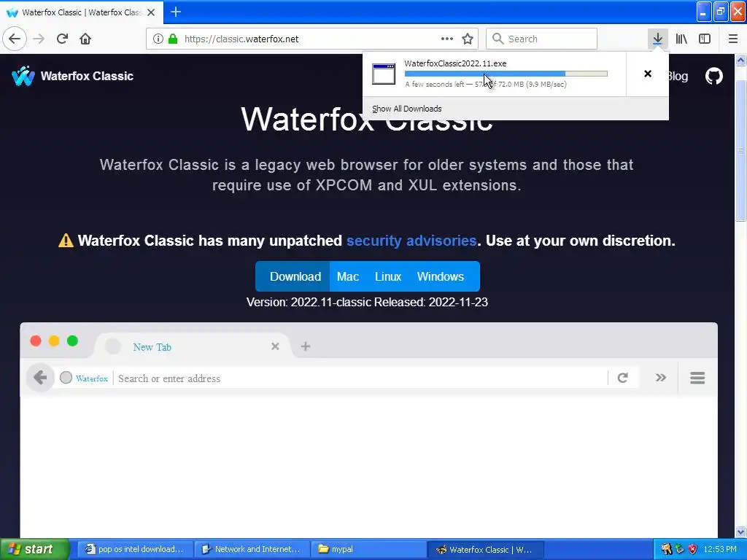Click the page vertical scrollbar thumb
Image resolution: width=747 pixels, height=560 pixels.
click(740, 150)
